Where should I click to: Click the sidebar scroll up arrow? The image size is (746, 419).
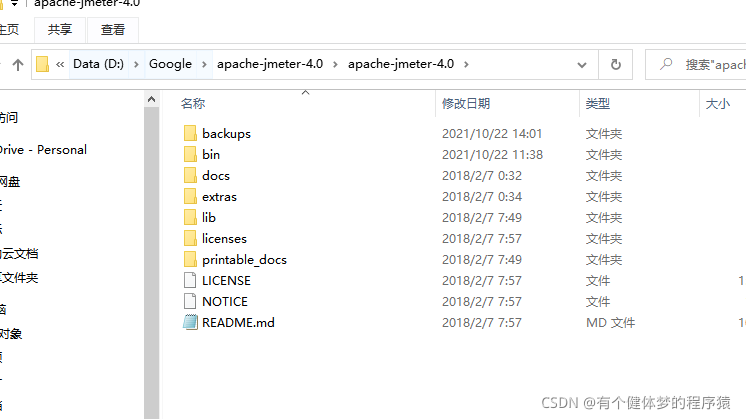click(151, 99)
